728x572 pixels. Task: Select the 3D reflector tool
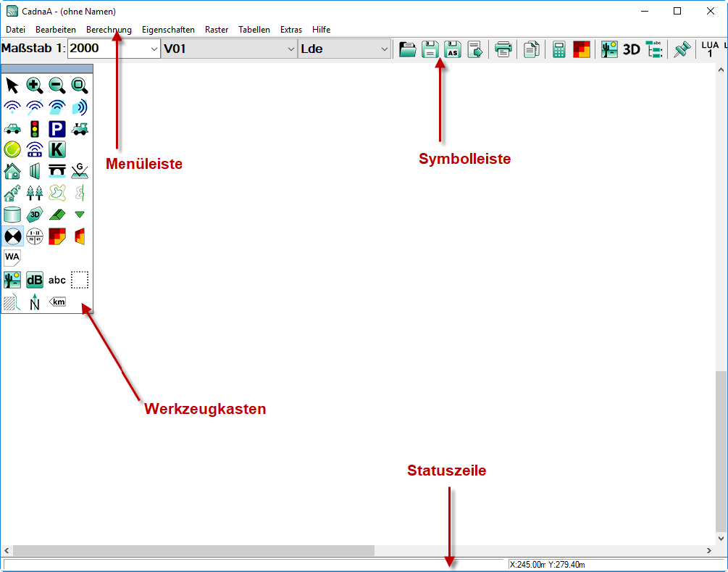34,215
